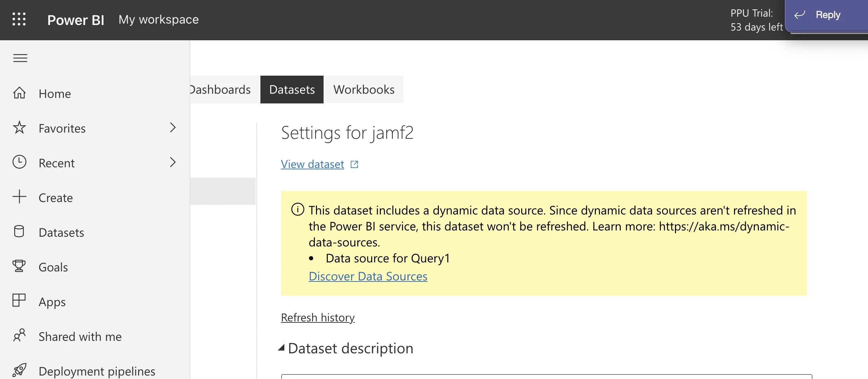Click the external link icon beside View dataset
Viewport: 868px width, 379px height.
354,164
